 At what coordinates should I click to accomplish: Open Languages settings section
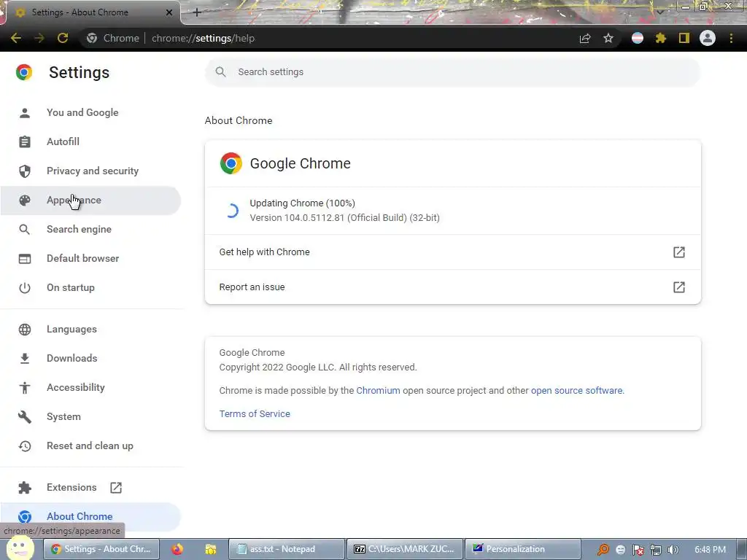tap(90, 329)
